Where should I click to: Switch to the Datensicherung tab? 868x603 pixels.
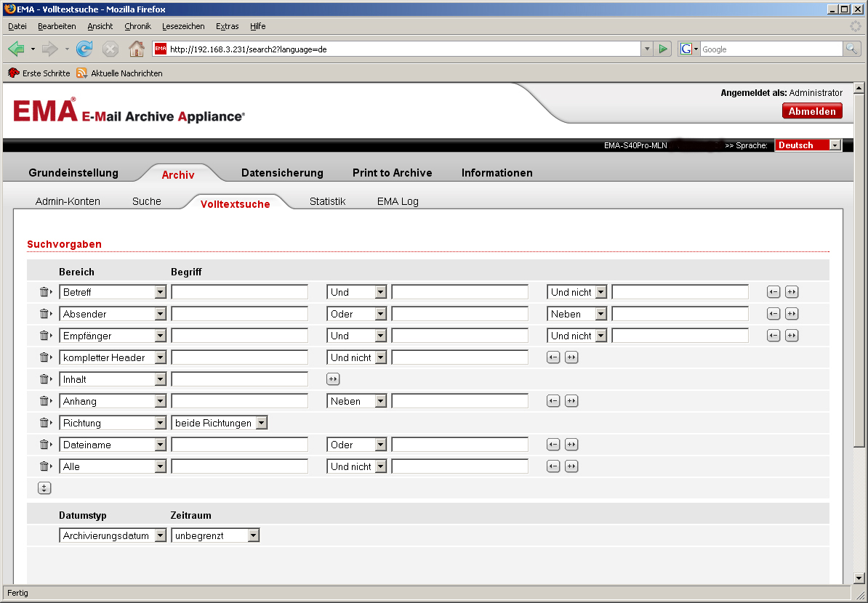point(282,173)
